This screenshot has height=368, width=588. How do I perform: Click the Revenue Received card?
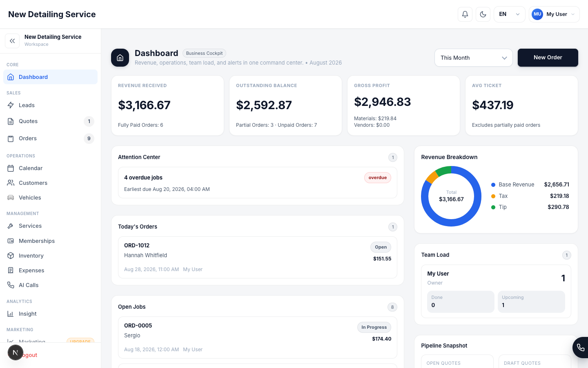pos(167,105)
